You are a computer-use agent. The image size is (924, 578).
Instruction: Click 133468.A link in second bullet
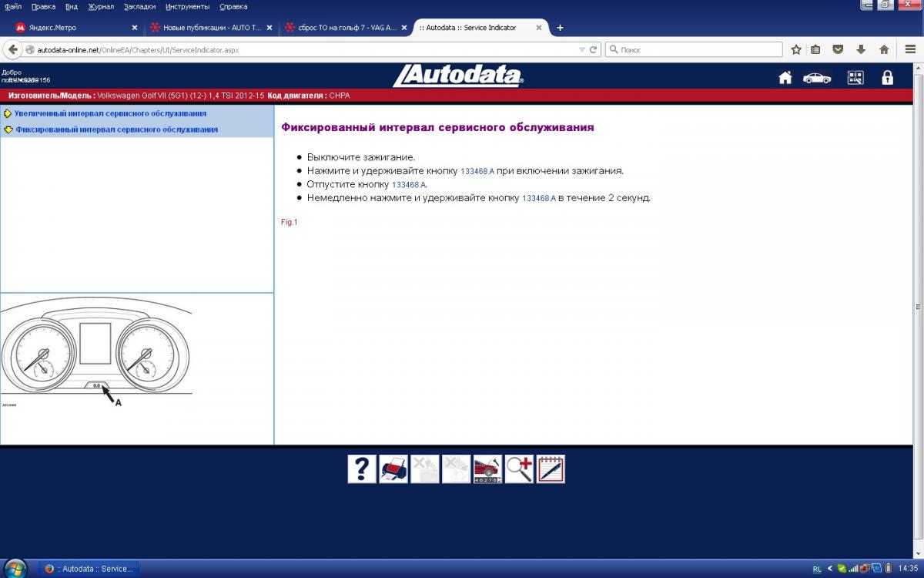477,171
